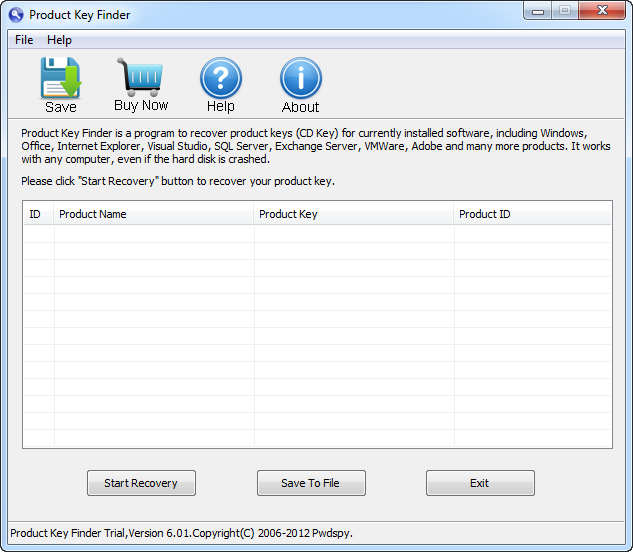Open the File menu
This screenshot has height=552, width=633.
(24, 40)
